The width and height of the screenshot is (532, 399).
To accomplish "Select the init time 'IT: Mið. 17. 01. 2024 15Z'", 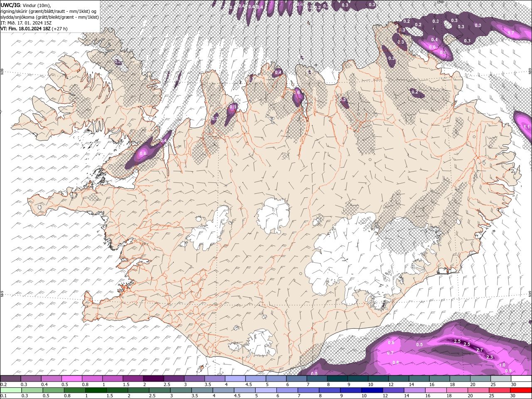I will pyautogui.click(x=26, y=23).
